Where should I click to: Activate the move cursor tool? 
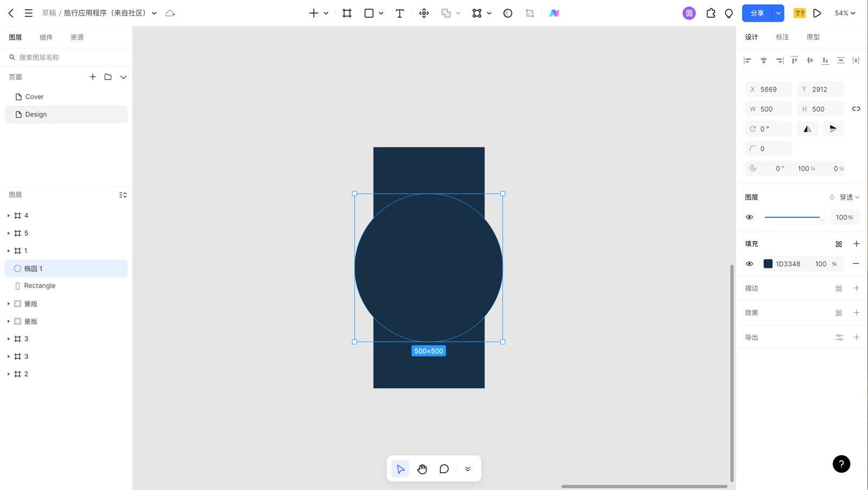[400, 469]
